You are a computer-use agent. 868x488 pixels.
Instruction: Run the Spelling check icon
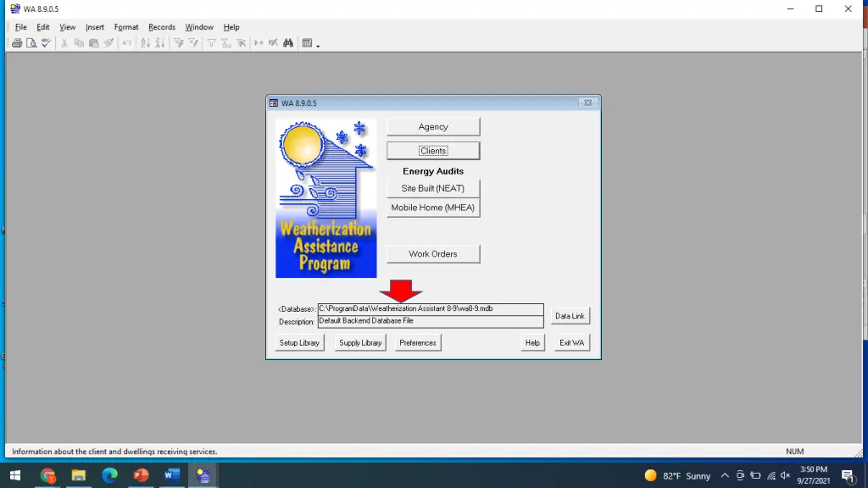pyautogui.click(x=46, y=42)
